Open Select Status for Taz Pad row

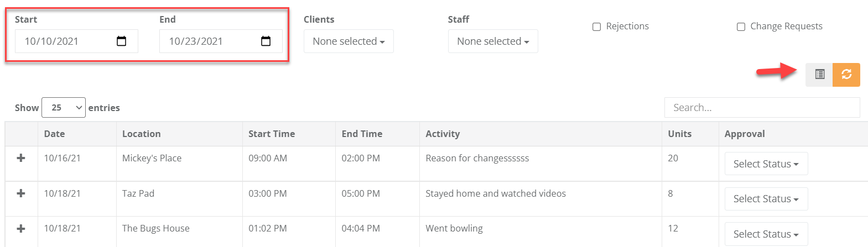(x=766, y=199)
